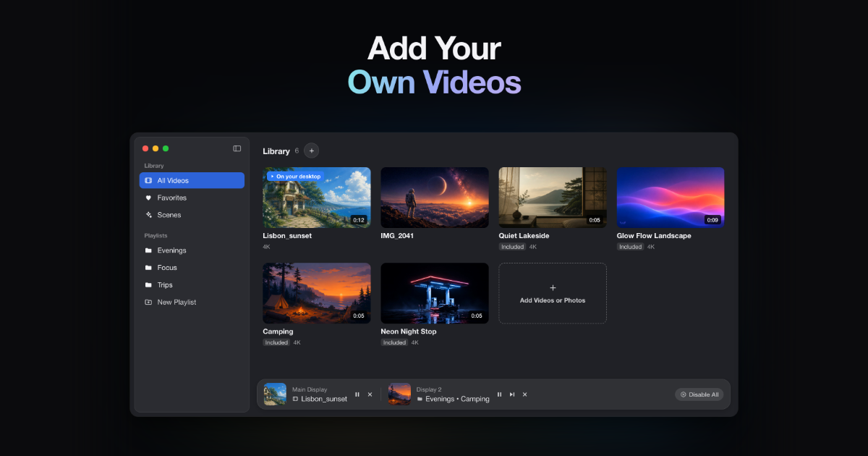This screenshot has width=868, height=456.
Task: Select the Neon Night Stop thumbnail
Action: 435,293
